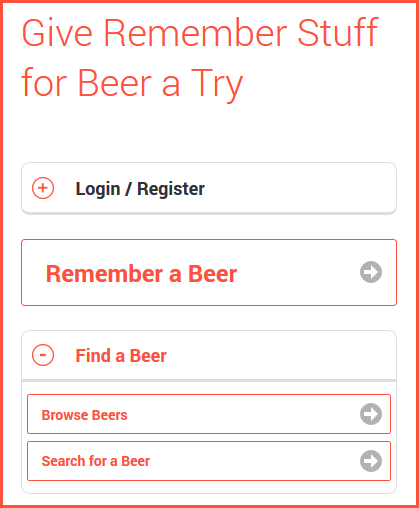Click the Give Remember Stuff for Beer heading

coord(200,58)
